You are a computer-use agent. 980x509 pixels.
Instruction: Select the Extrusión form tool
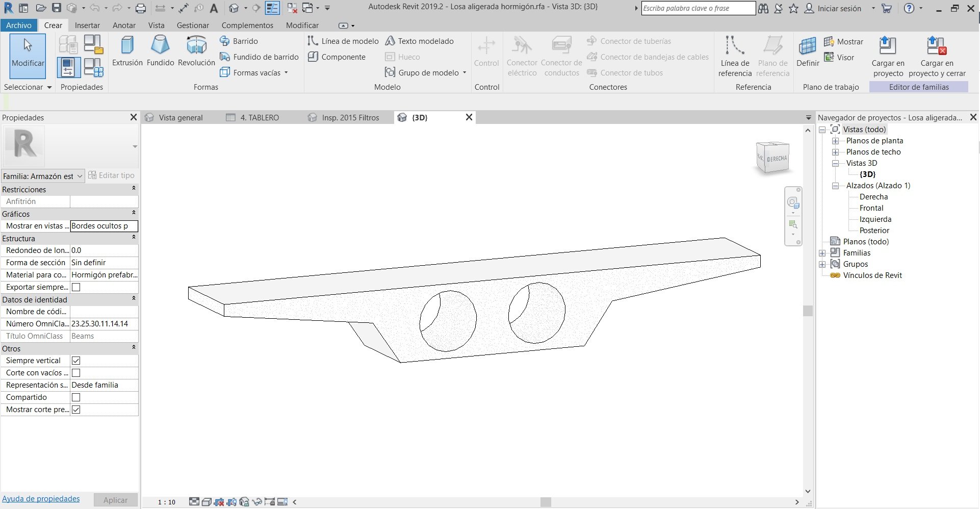pyautogui.click(x=127, y=51)
